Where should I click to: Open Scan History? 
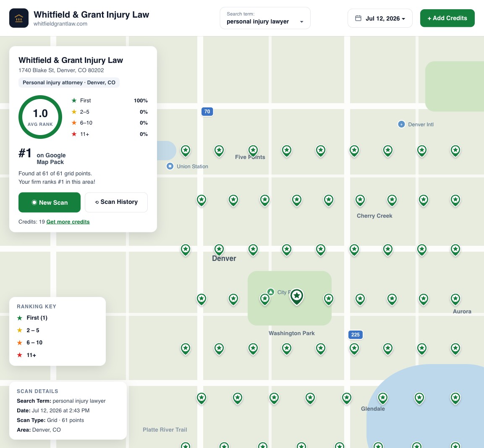coord(116,202)
